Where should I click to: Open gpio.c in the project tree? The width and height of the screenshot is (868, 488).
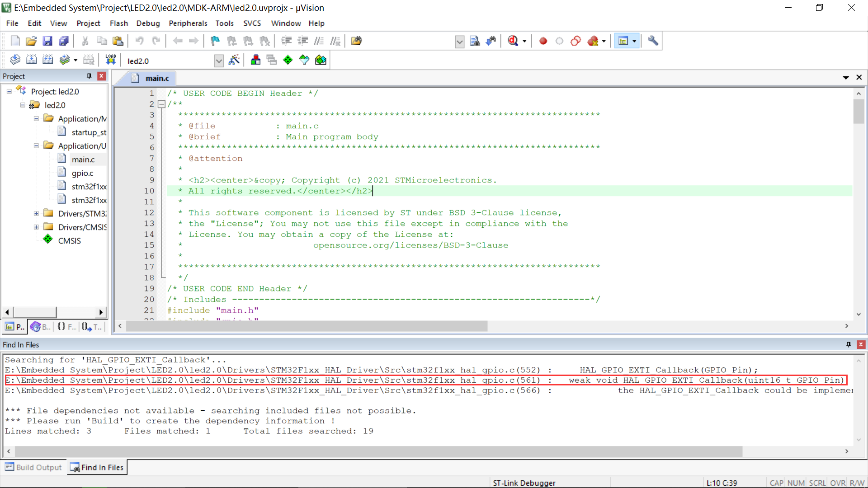(82, 173)
